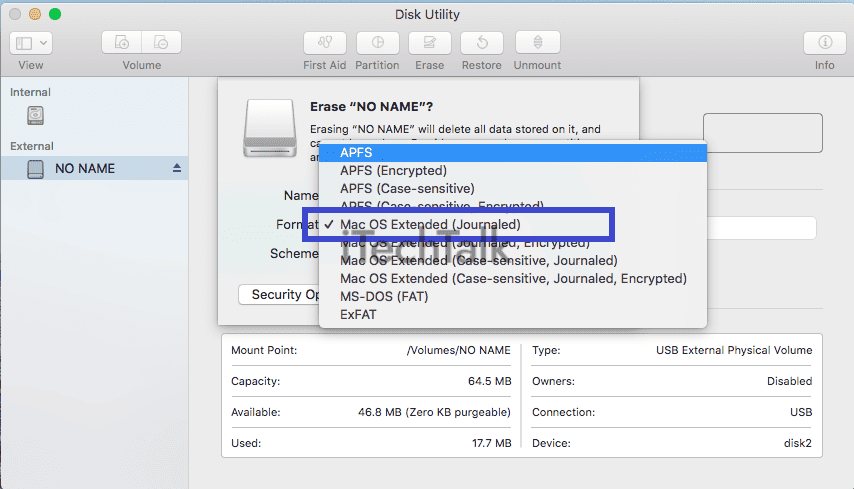Select NO NAME in the sidebar
This screenshot has height=489, width=854.
(95, 168)
